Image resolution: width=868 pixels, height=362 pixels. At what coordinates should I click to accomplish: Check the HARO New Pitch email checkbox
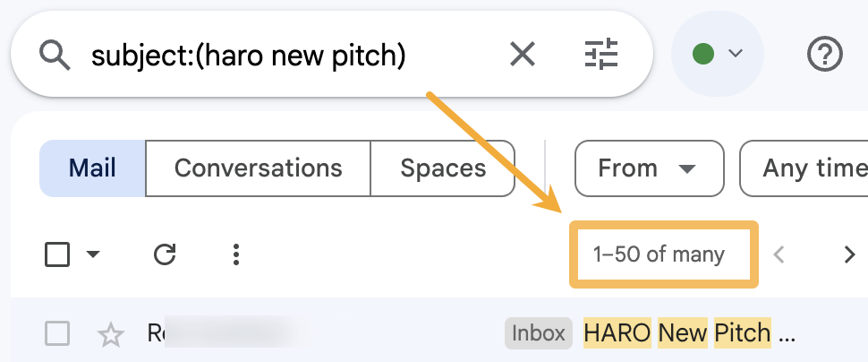tap(57, 335)
